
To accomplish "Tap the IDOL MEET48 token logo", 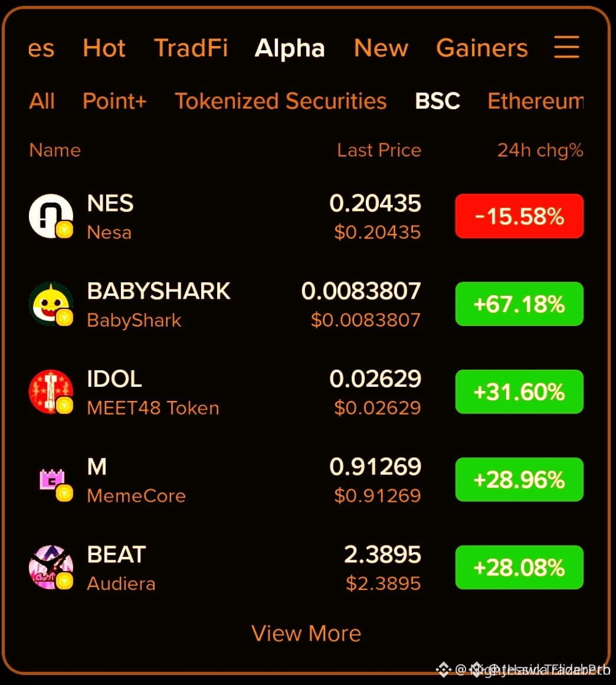I will [x=51, y=392].
